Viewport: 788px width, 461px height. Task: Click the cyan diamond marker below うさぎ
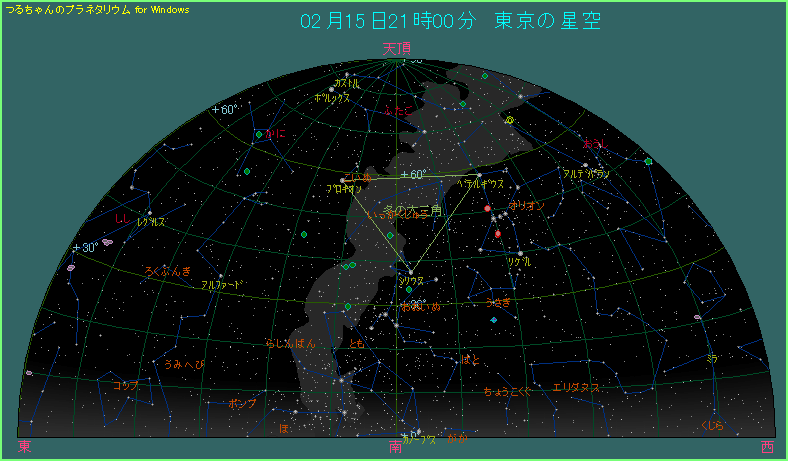pos(494,320)
